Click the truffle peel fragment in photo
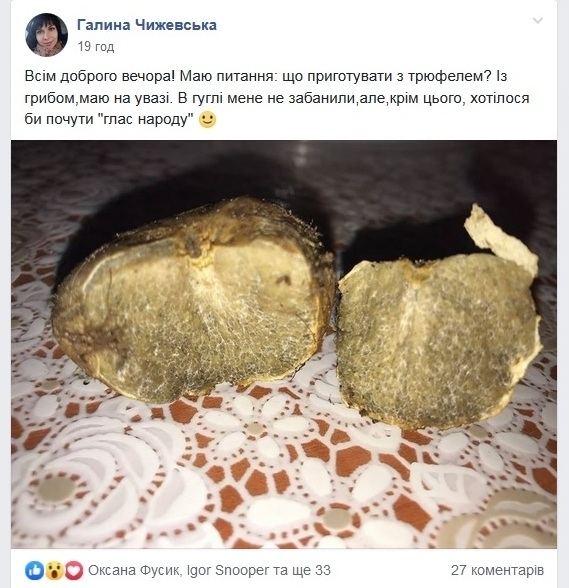Image resolution: width=569 pixels, height=588 pixels. [x=501, y=237]
